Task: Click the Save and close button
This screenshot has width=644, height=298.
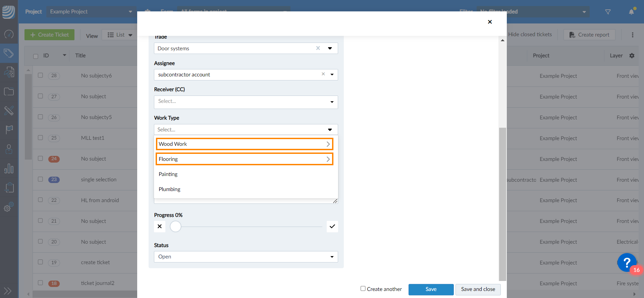Action: pyautogui.click(x=478, y=289)
